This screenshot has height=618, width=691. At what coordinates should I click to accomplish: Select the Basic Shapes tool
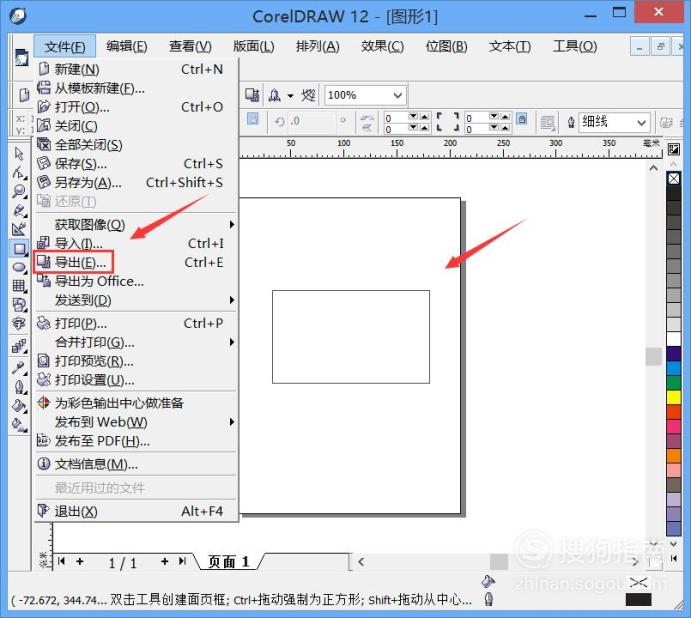point(19,305)
